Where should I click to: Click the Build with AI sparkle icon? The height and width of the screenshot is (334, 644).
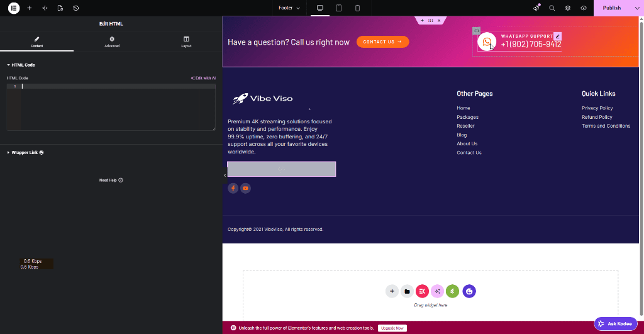pos(438,291)
